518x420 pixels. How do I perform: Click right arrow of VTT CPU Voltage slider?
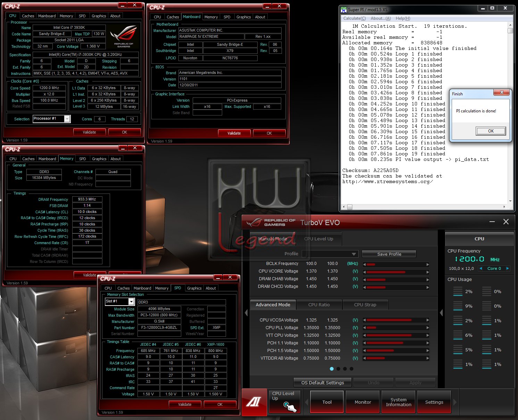tap(428, 335)
